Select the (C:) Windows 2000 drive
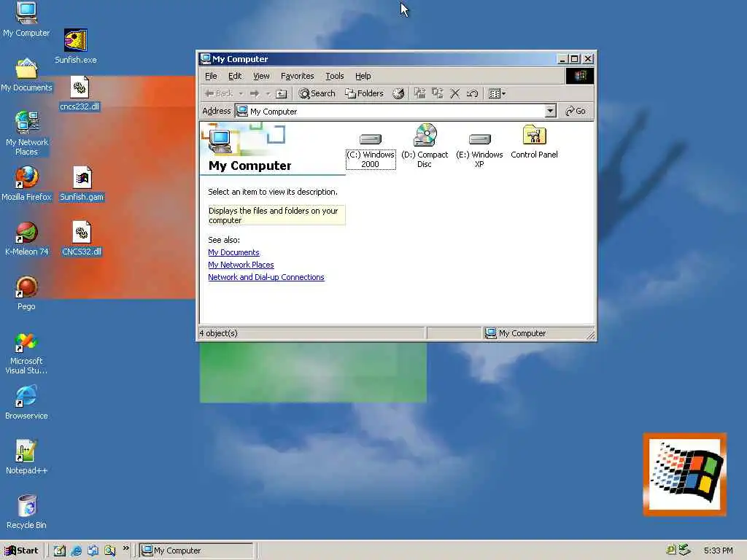This screenshot has height=560, width=747. click(x=370, y=149)
